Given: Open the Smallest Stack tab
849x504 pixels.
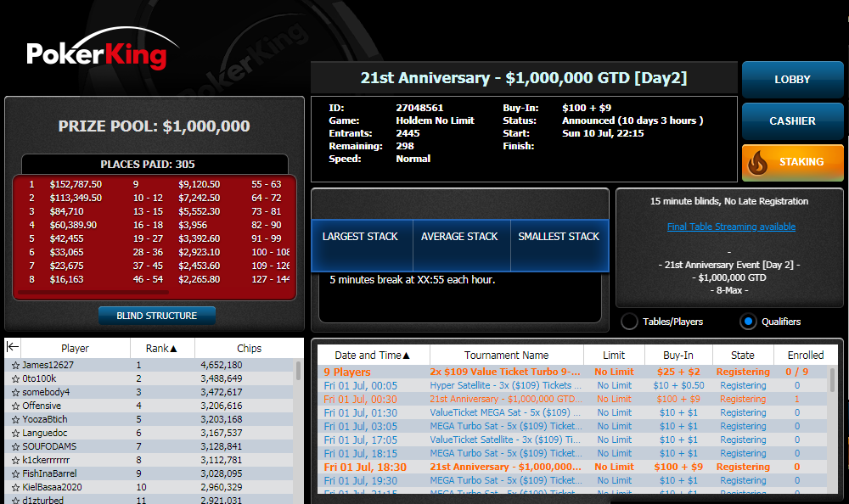Looking at the screenshot, I should [559, 245].
